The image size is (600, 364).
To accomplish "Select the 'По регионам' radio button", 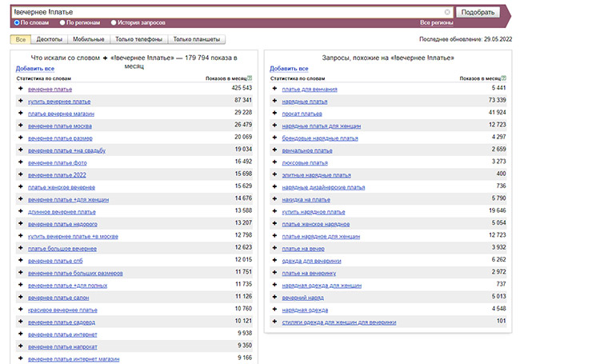I will 62,22.
